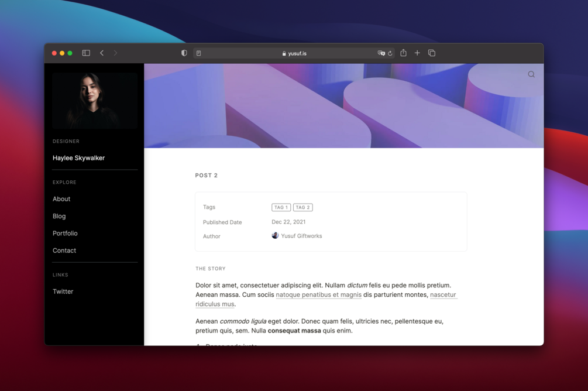
Task: Open the Twitter link
Action: pos(63,291)
